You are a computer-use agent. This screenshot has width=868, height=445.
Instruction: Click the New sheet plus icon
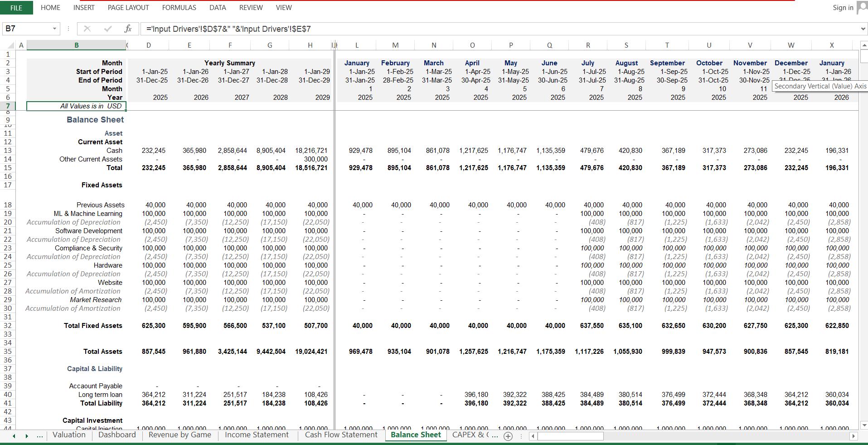[508, 436]
